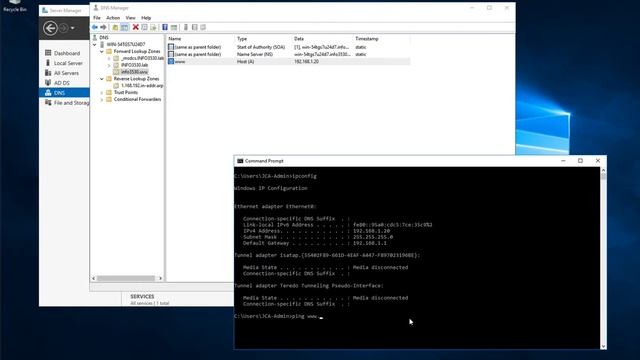This screenshot has width=640, height=360.
Task: Click the SERVICES heading in Server Manager
Action: pos(142,296)
